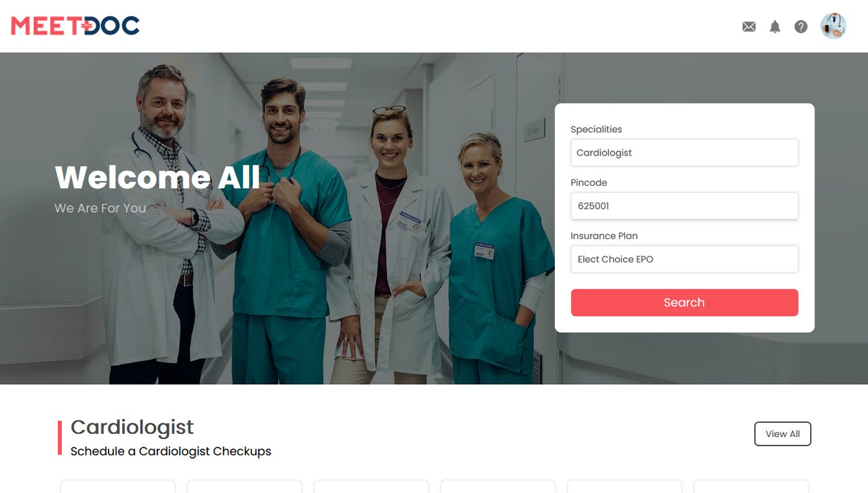Click the Insurance Plan label

[x=604, y=236]
